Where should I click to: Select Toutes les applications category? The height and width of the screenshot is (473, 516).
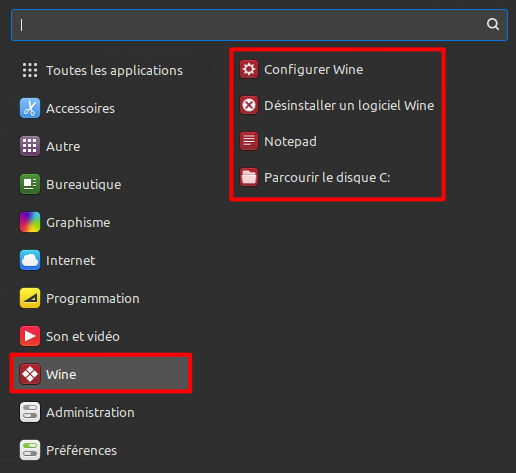point(102,70)
